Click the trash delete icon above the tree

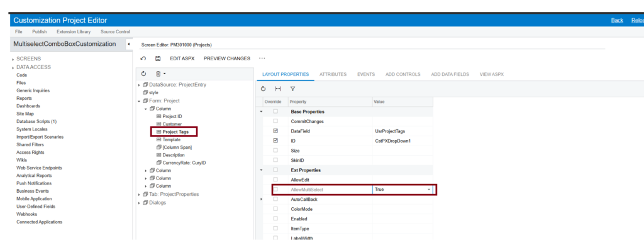[x=158, y=74]
